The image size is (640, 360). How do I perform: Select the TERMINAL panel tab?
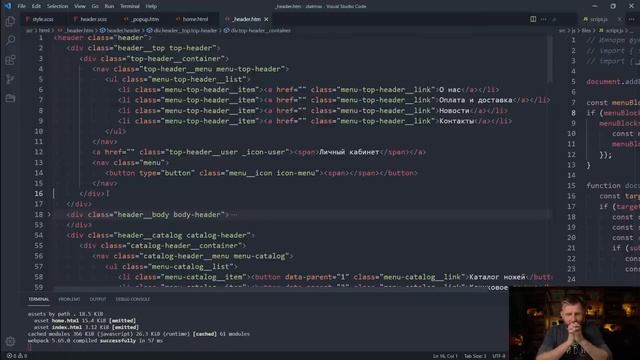pyautogui.click(x=39, y=299)
